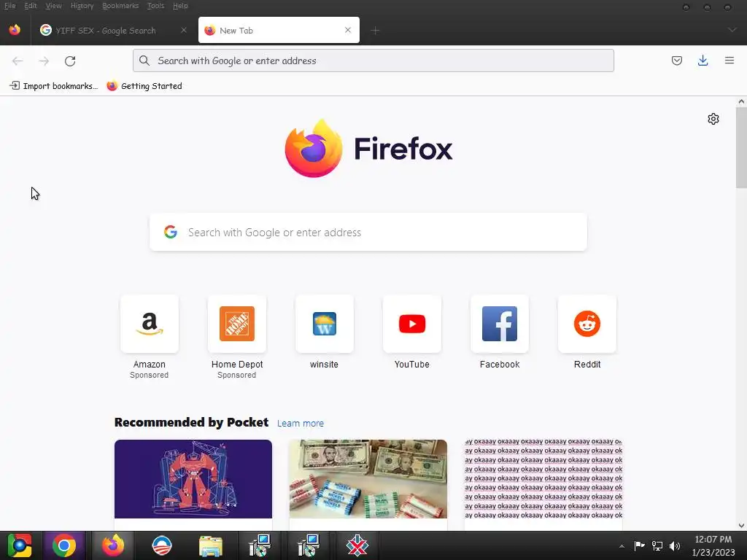Image resolution: width=747 pixels, height=560 pixels.
Task: Open network status tray icon
Action: coord(657,545)
